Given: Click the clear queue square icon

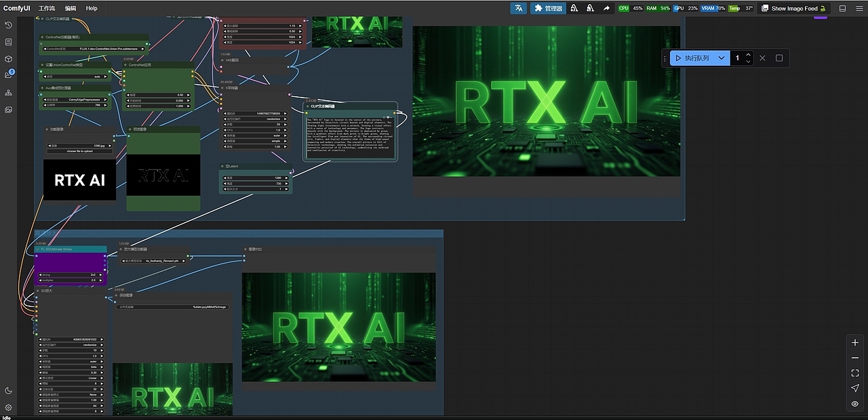Looking at the screenshot, I should (779, 58).
